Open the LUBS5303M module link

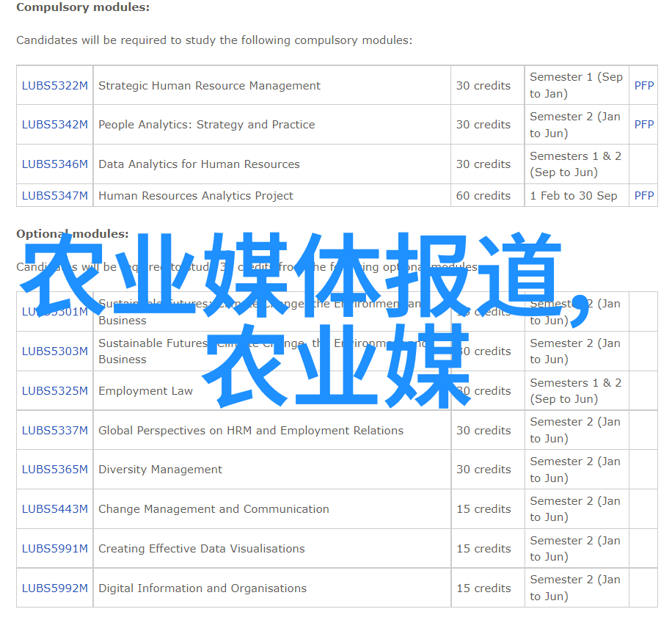tap(55, 351)
